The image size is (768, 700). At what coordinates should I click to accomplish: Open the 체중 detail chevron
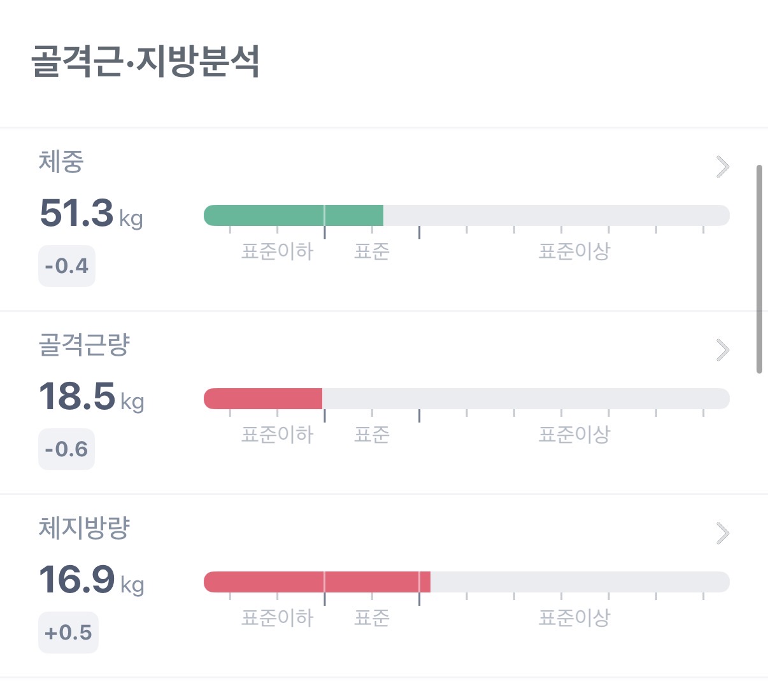point(723,167)
